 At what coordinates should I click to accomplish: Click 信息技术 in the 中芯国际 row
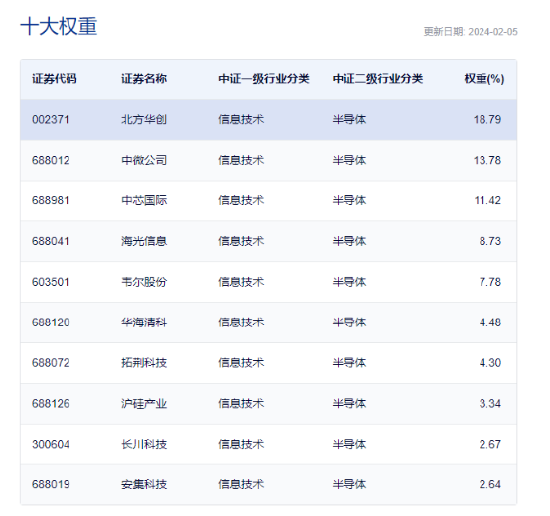(241, 200)
